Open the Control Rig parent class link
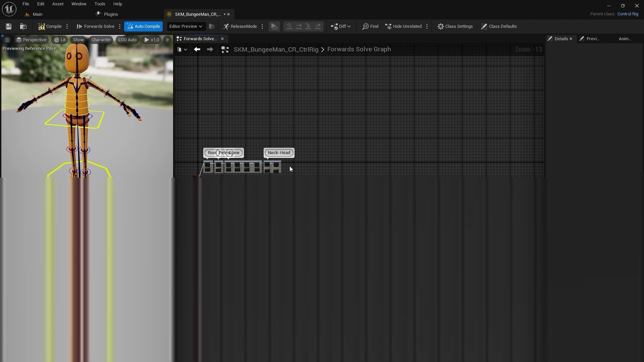This screenshot has height=362, width=644. pyautogui.click(x=628, y=14)
